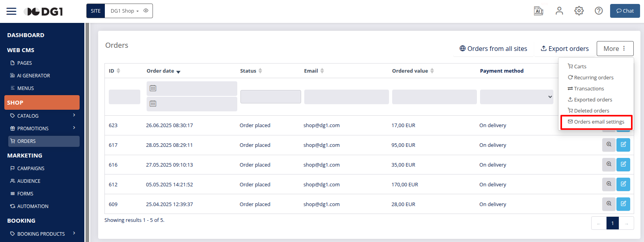The width and height of the screenshot is (644, 242).
Task: Click Export orders link
Action: (x=565, y=49)
